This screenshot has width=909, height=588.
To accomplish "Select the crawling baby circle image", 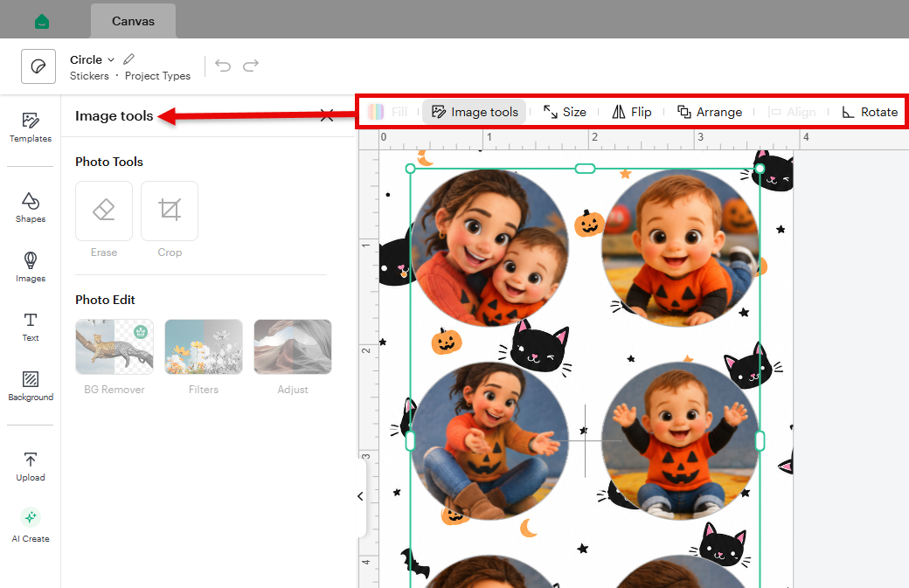I will (x=680, y=247).
